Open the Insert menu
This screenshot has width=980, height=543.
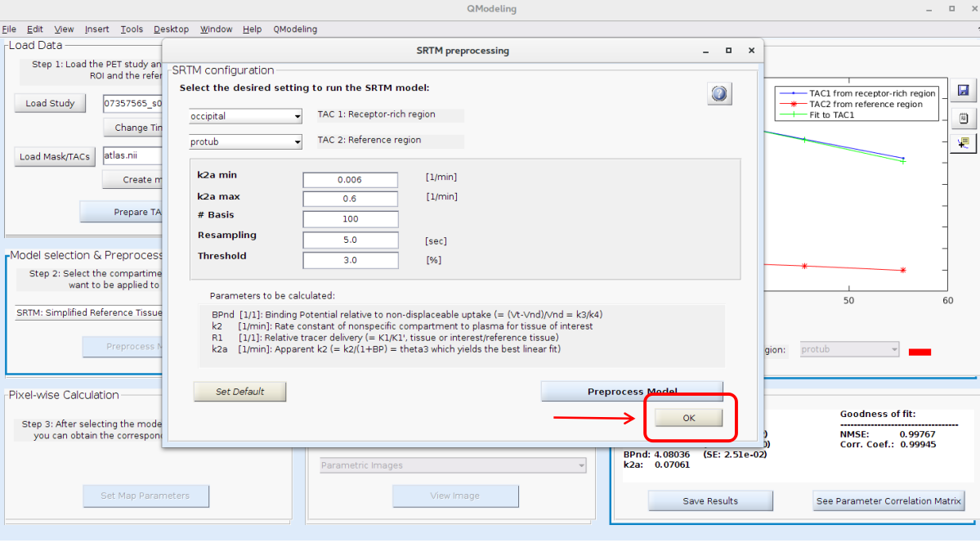tap(96, 29)
